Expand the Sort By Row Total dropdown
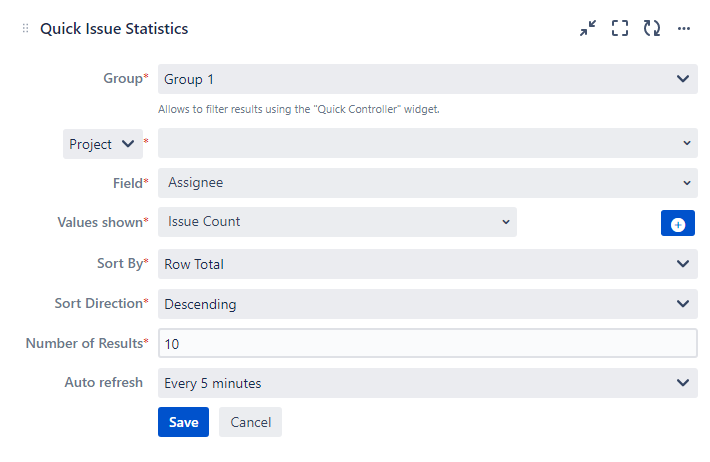Screen dimensions: 710x462 (x=427, y=264)
